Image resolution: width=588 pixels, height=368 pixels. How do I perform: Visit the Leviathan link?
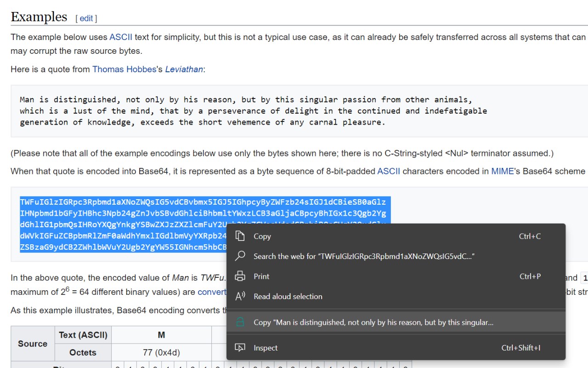tap(184, 69)
